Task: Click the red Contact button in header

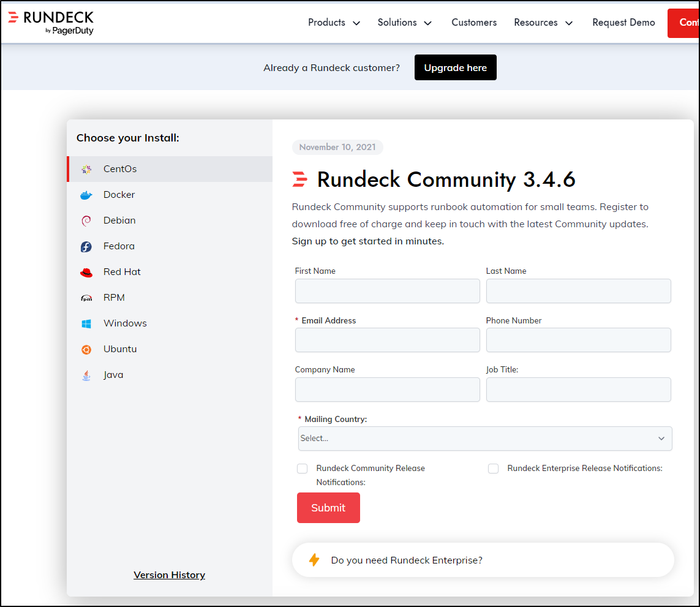Action: (683, 23)
